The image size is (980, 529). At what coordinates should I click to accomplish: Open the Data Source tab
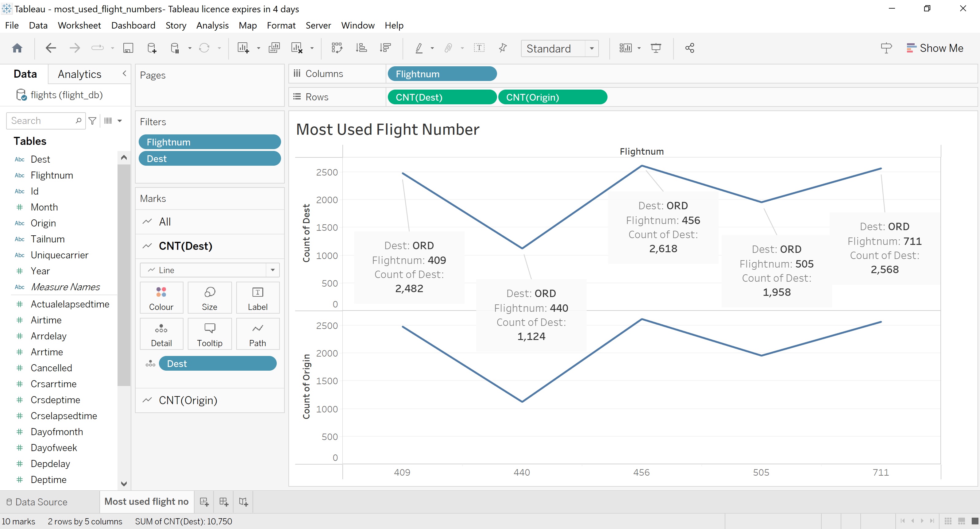pyautogui.click(x=41, y=502)
